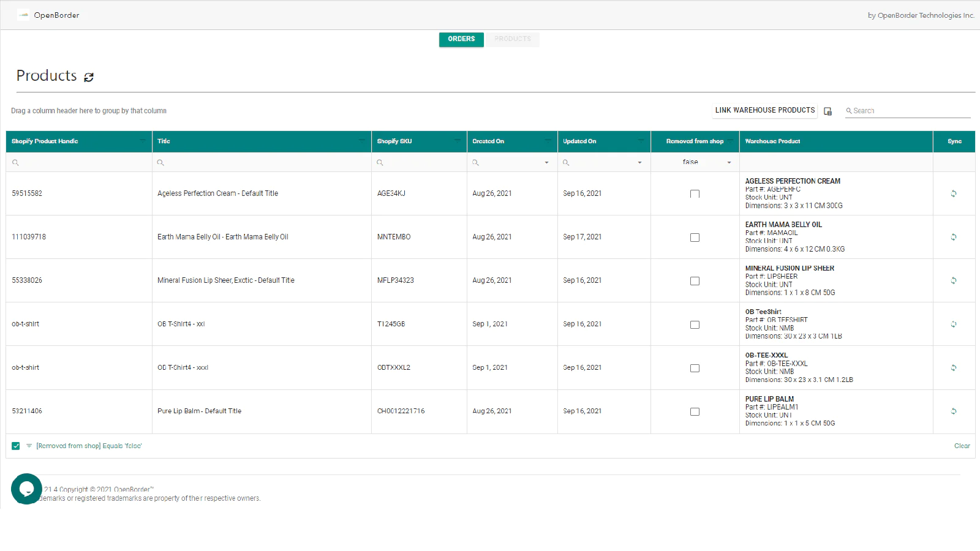Clear the active filter
Viewport: 980px width, 551px height.
click(x=962, y=446)
